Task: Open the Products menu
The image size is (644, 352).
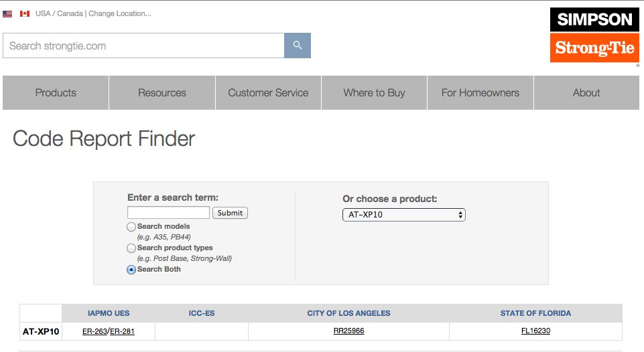Action: tap(56, 93)
